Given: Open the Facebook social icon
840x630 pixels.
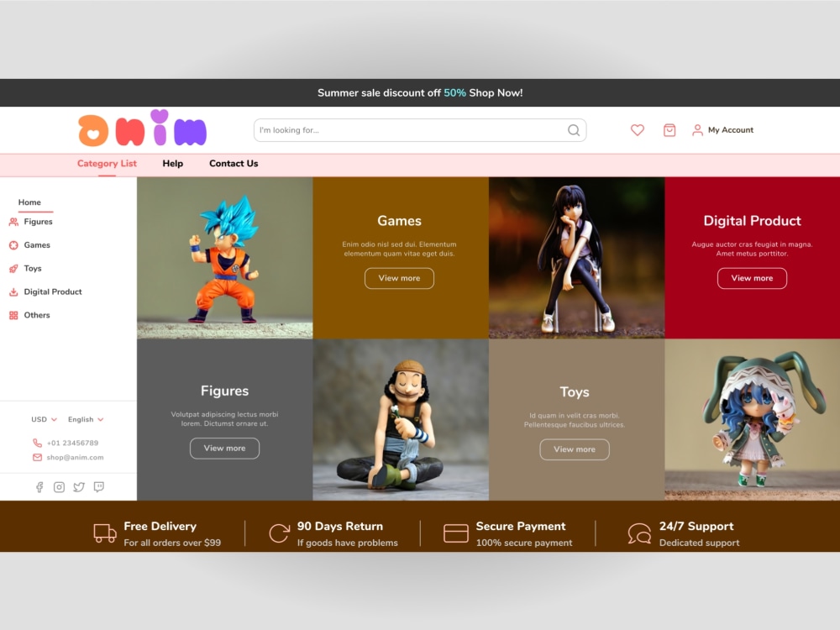Looking at the screenshot, I should pos(39,487).
